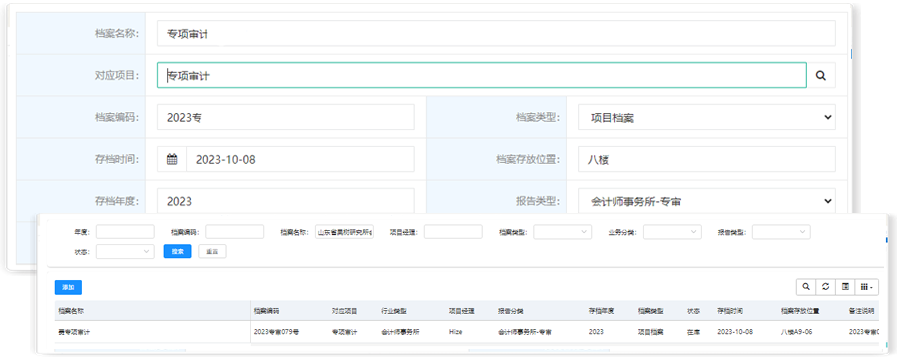Click the 2023-10-08 table cell
This screenshot has width=897, height=361.
pyautogui.click(x=735, y=332)
